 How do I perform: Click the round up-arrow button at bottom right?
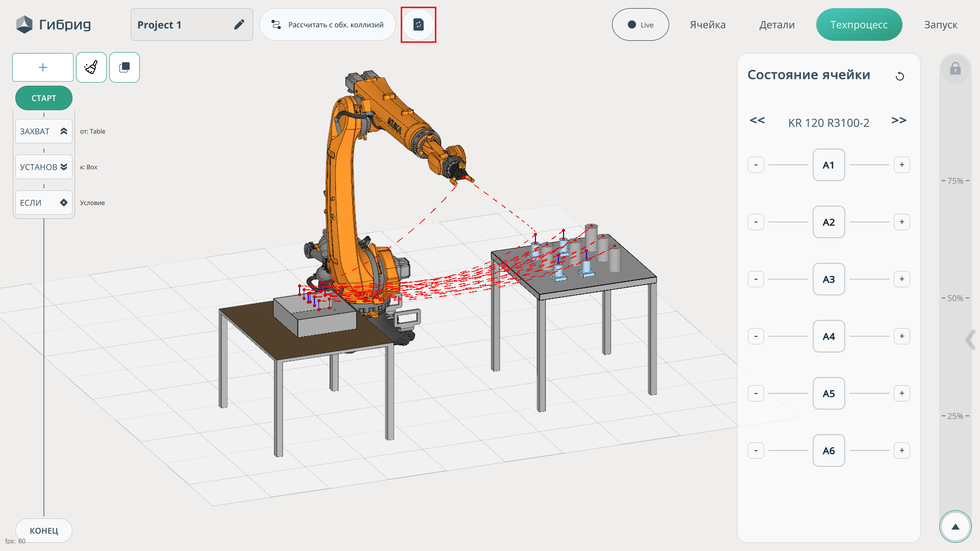tap(955, 527)
